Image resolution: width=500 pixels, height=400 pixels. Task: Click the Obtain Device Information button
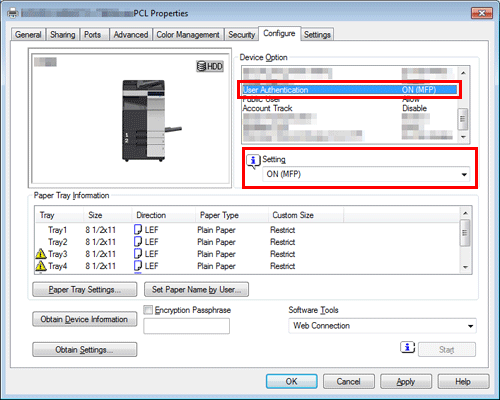click(x=84, y=319)
